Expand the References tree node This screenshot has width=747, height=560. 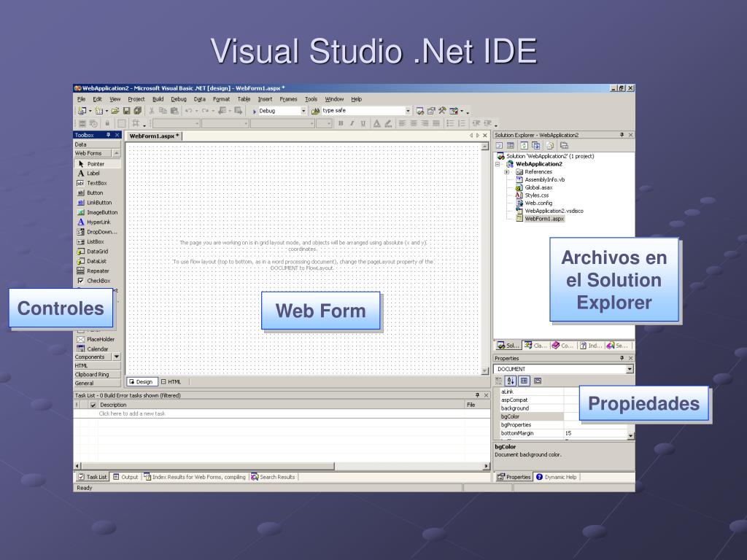[507, 172]
